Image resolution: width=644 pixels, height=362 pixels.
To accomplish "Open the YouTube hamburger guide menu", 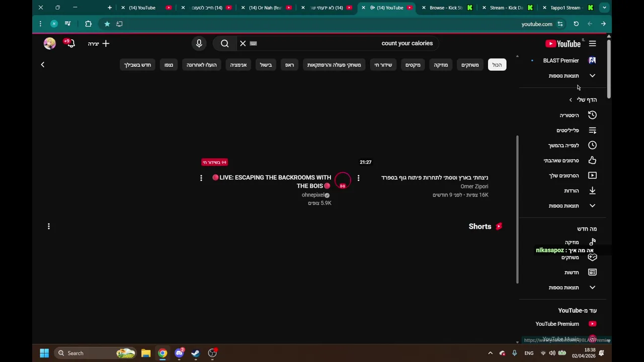I will [592, 44].
